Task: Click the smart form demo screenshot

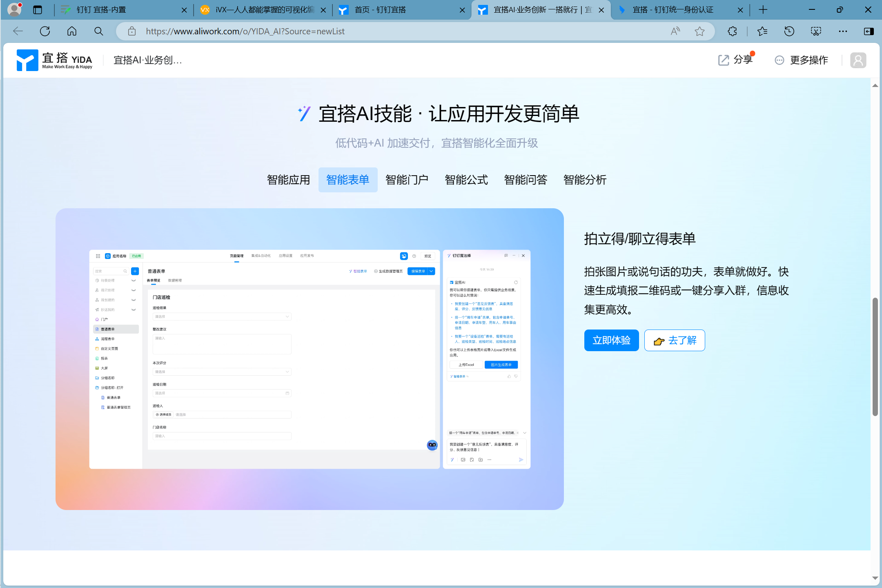Action: [310, 359]
